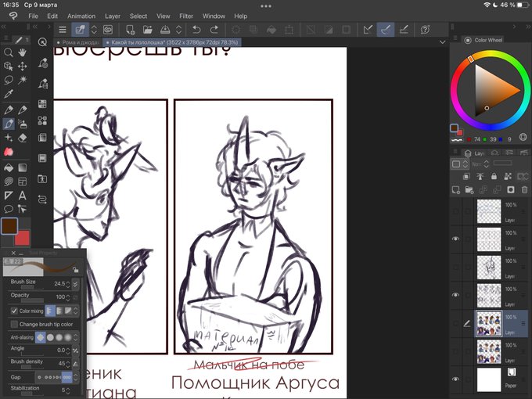Expand the document tabs chevron list

click(x=442, y=42)
